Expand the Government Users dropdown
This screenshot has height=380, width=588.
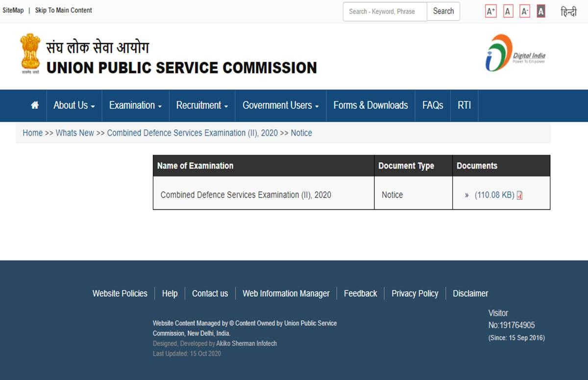click(x=280, y=105)
